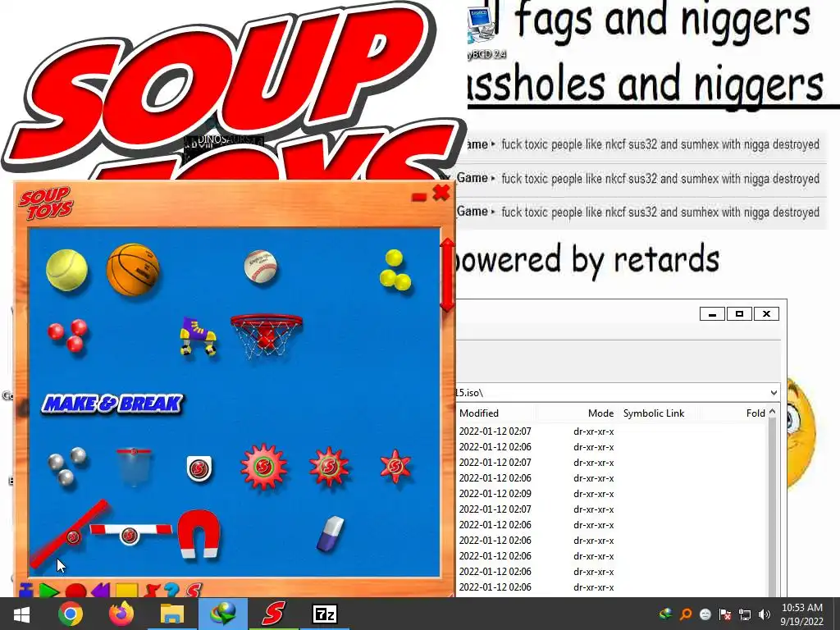Screen dimensions: 840x630
Task: Select the medium red spiked gear
Action: click(330, 467)
